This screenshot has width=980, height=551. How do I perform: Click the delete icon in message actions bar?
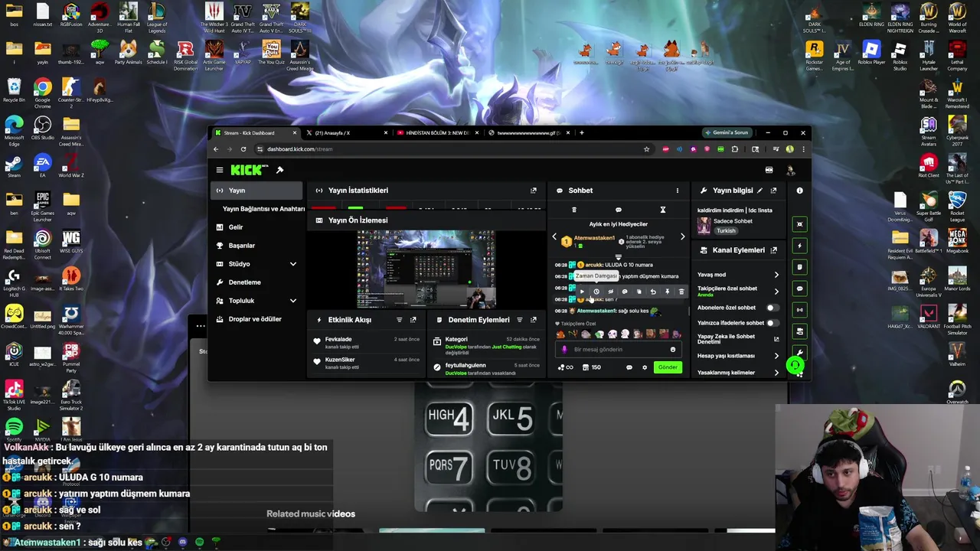681,292
